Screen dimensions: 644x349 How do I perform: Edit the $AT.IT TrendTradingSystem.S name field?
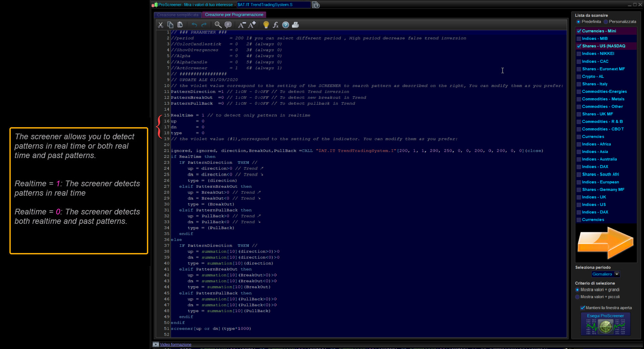pos(273,5)
